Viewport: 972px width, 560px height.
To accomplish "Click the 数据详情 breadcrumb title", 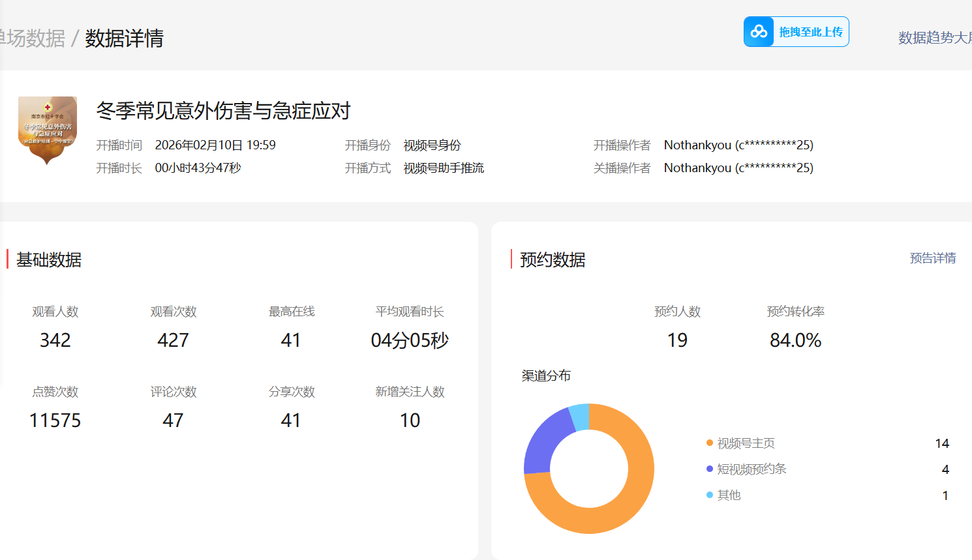I will click(124, 38).
